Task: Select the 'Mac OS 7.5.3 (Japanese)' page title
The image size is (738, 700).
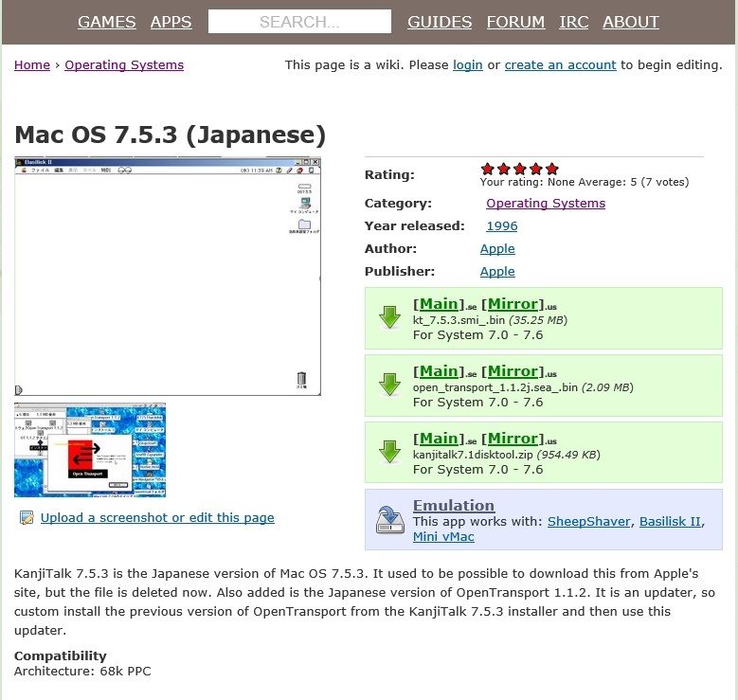Action: [171, 135]
